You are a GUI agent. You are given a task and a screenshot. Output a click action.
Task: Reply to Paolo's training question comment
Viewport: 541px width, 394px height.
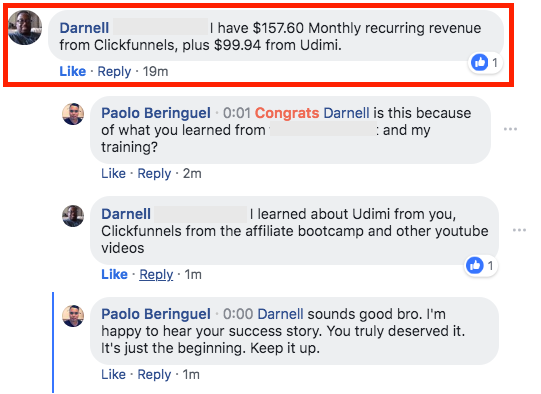point(154,173)
